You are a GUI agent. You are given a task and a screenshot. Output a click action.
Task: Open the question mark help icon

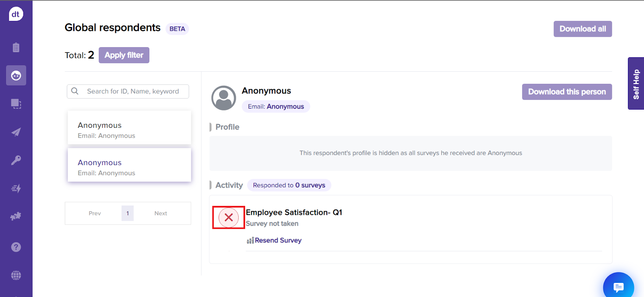point(16,247)
